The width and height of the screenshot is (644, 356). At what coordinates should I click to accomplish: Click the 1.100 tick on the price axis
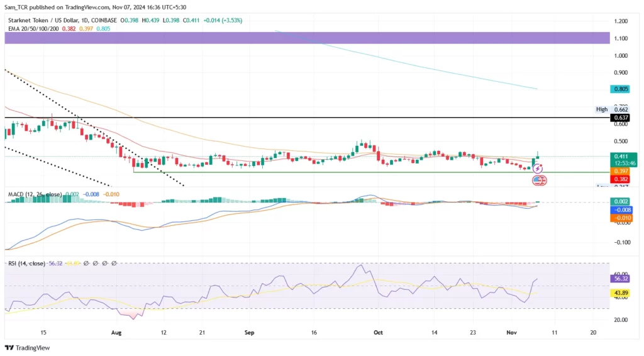tap(621, 38)
